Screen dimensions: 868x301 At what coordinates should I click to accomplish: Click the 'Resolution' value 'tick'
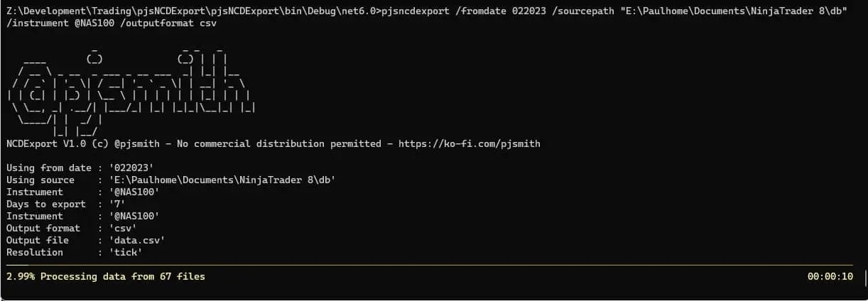[x=126, y=252]
